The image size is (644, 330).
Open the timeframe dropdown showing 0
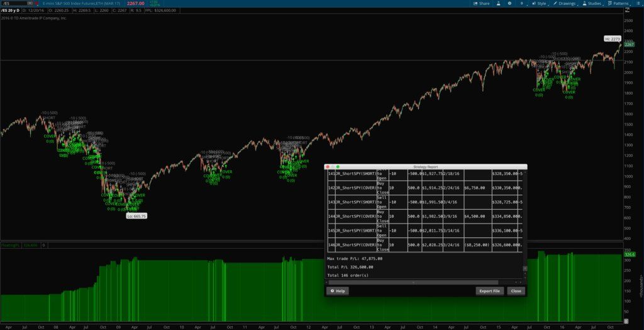pos(523,3)
